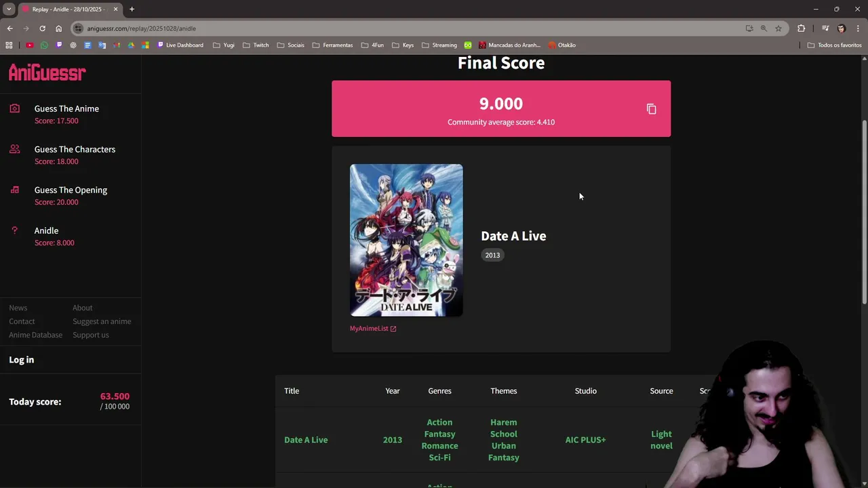Copy the final score with the copy icon
This screenshot has width=868, height=488.
coord(651,109)
